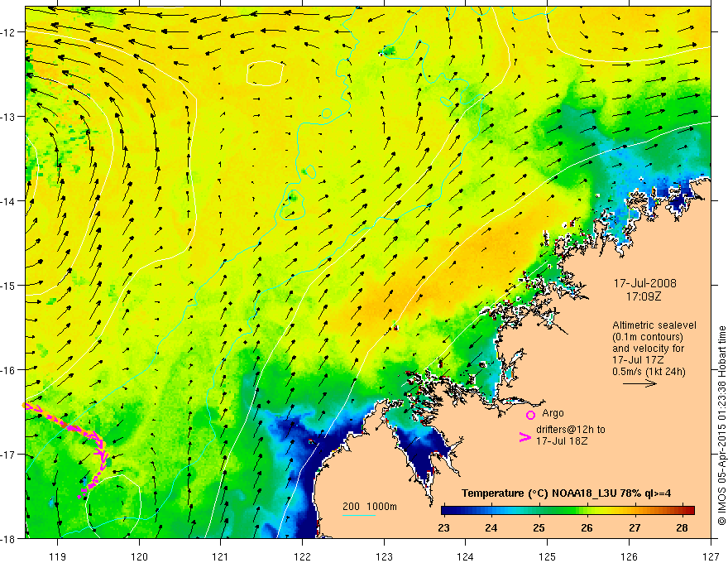This screenshot has height=563, width=728.
Task: Click the colorbar value 23
Action: pos(443,527)
